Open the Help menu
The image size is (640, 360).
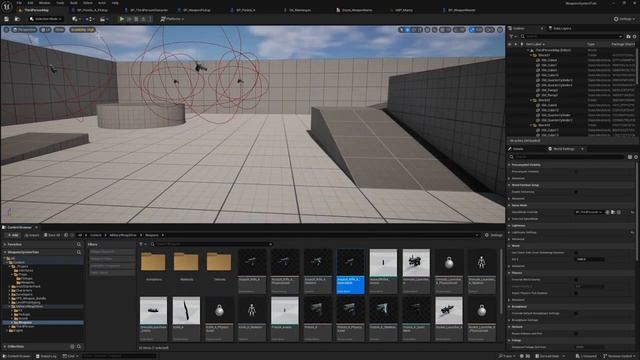(115, 3)
